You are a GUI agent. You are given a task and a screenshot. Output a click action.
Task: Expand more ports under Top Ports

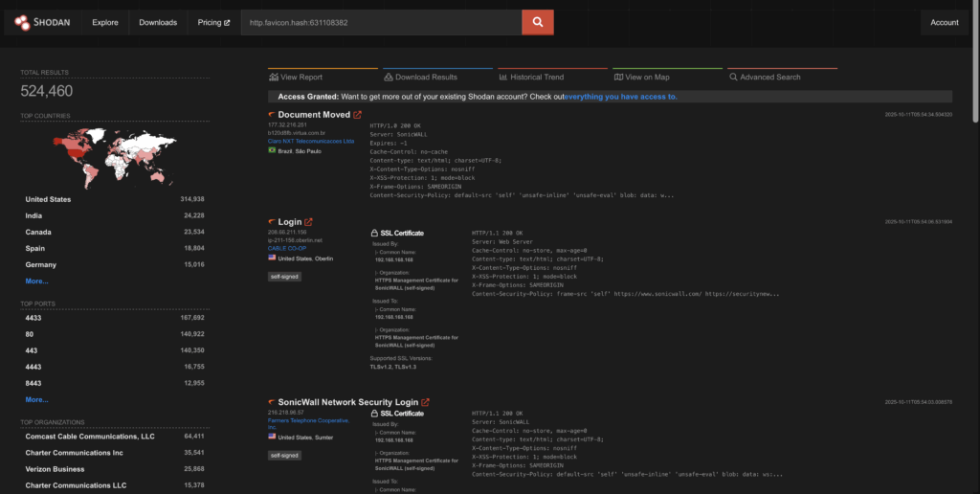point(36,399)
